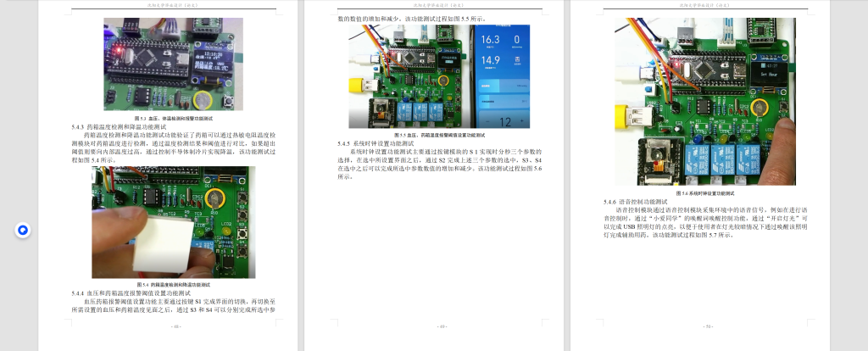The image size is (868, 351).
Task: Click the line beginning "系统时钟设置功能测试主要通过按键模块的 S1"
Action: pos(446,152)
